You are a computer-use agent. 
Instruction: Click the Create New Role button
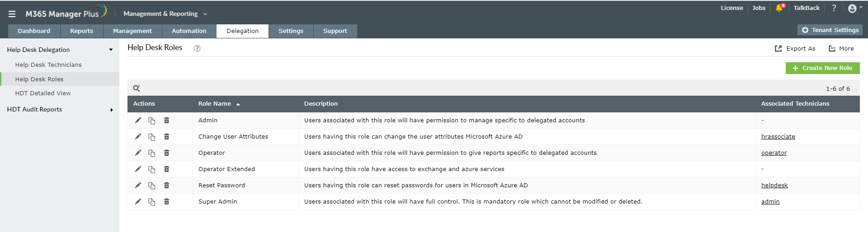pos(822,68)
